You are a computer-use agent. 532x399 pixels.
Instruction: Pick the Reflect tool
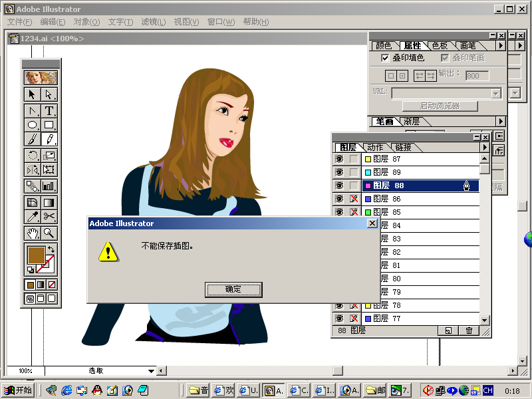pos(32,170)
